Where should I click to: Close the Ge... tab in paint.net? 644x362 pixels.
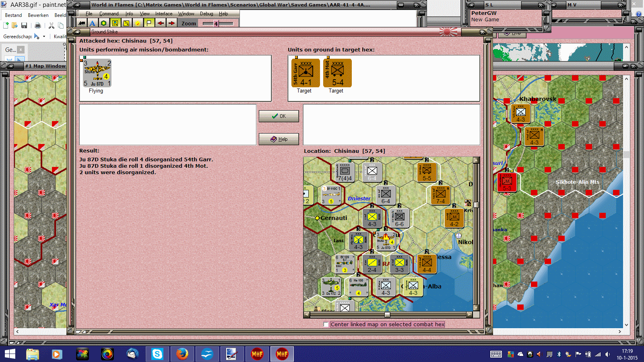(21, 49)
